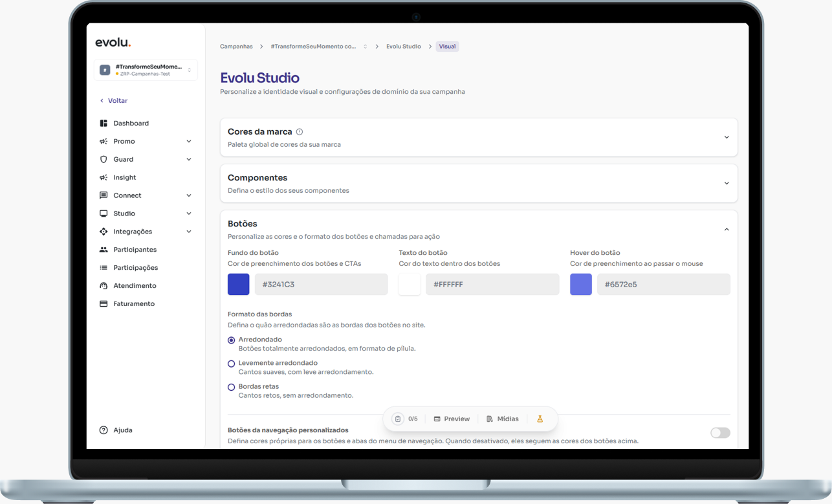Click the Hover do botão color swatch
Screen dimensions: 832x504
pos(581,285)
